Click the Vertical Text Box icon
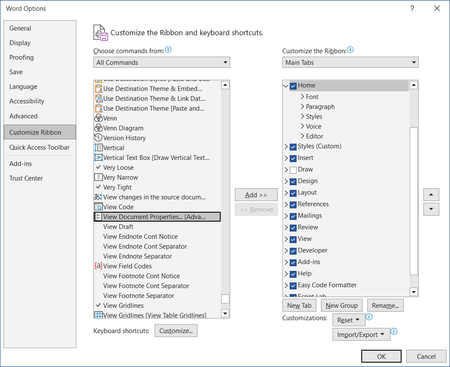The width and height of the screenshot is (450, 367). point(98,158)
